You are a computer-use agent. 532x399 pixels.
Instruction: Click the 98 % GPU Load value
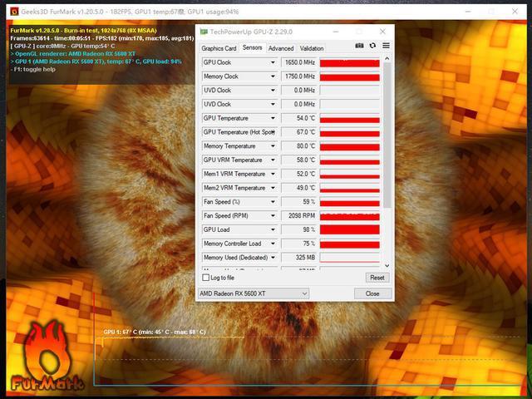[299, 229]
